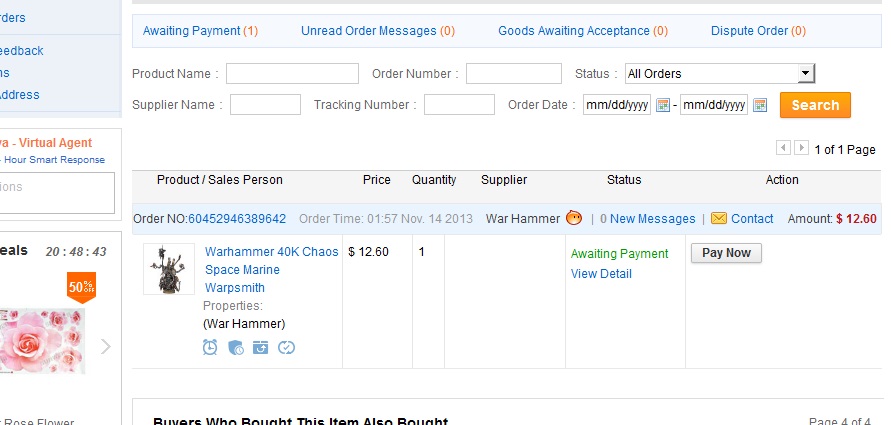Click the Warpsmith product thumbnail image
Viewport: 891px width, 425px height.
[x=169, y=269]
